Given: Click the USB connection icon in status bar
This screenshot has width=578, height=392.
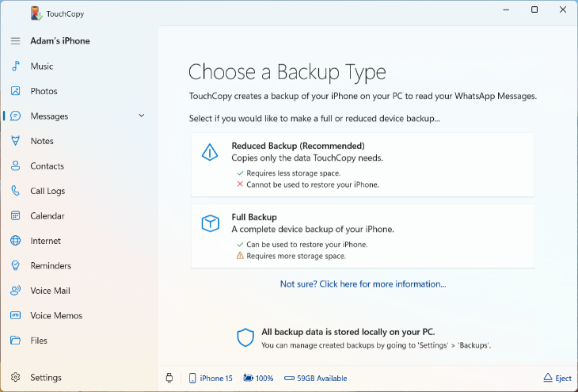Looking at the screenshot, I should click(x=169, y=378).
